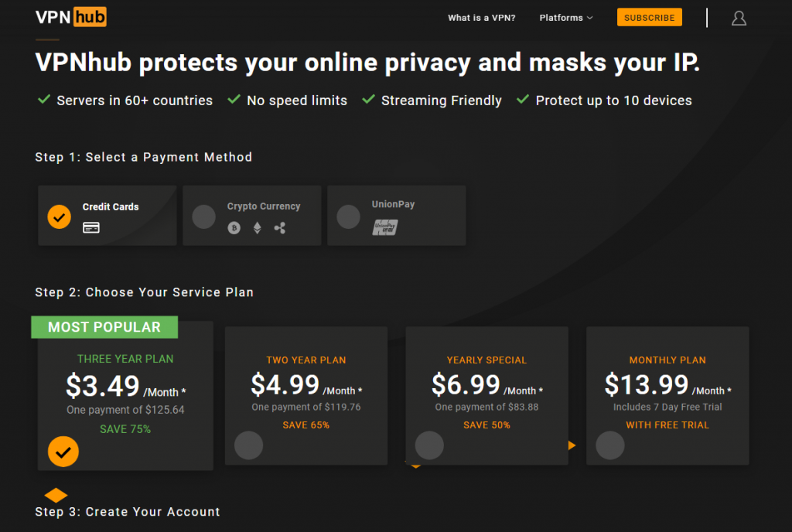792x532 pixels.
Task: Choose the Monthly Plan radio button
Action: pos(610,445)
